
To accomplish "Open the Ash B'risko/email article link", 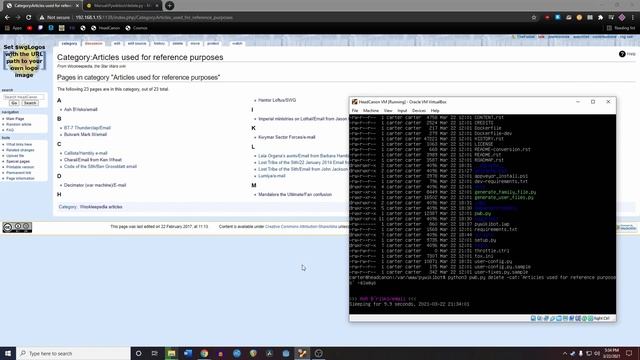I will [80, 109].
